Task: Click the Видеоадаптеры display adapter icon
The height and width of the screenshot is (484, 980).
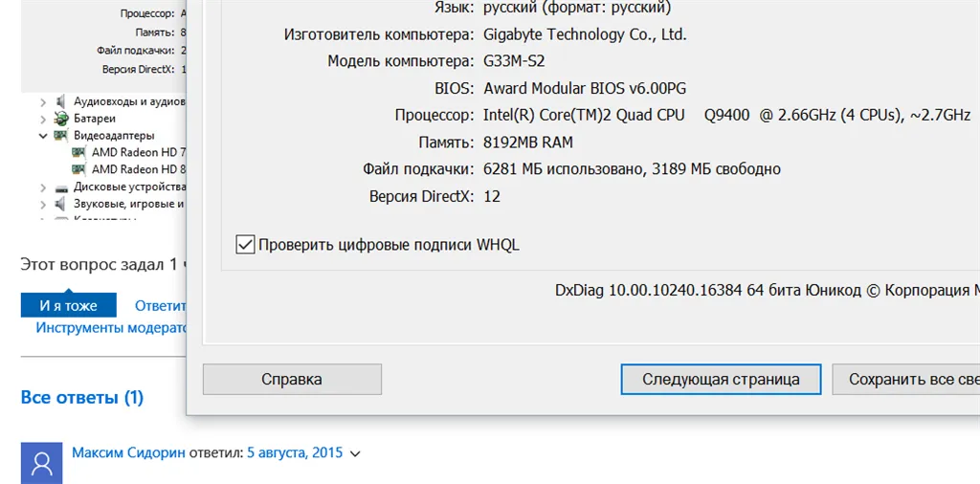Action: click(x=61, y=136)
